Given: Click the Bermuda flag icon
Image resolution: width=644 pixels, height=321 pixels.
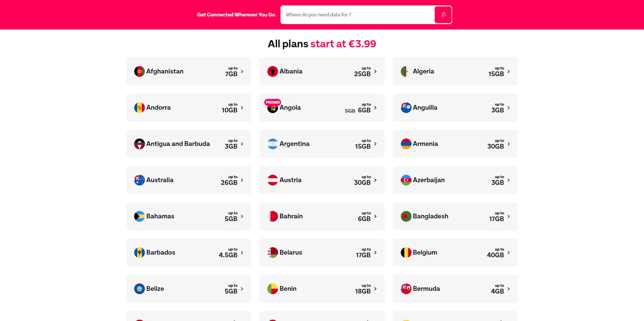Looking at the screenshot, I should pyautogui.click(x=406, y=289).
